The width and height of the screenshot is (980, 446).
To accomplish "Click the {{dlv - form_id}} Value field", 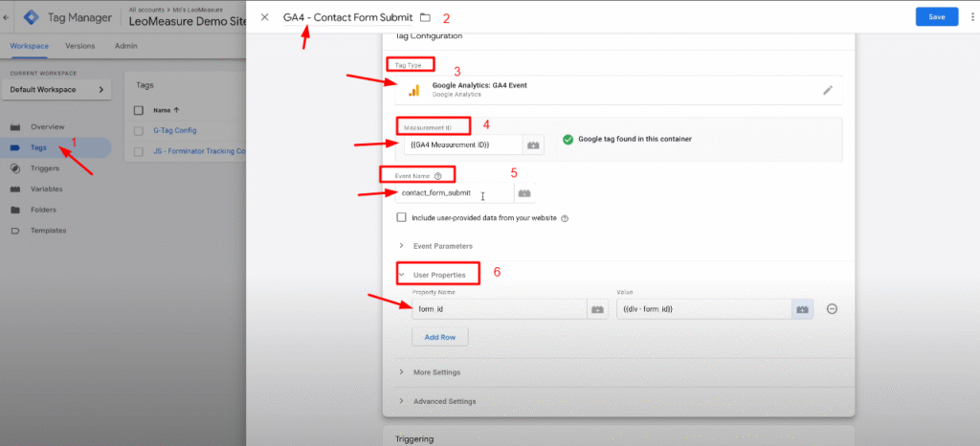I will tap(703, 309).
